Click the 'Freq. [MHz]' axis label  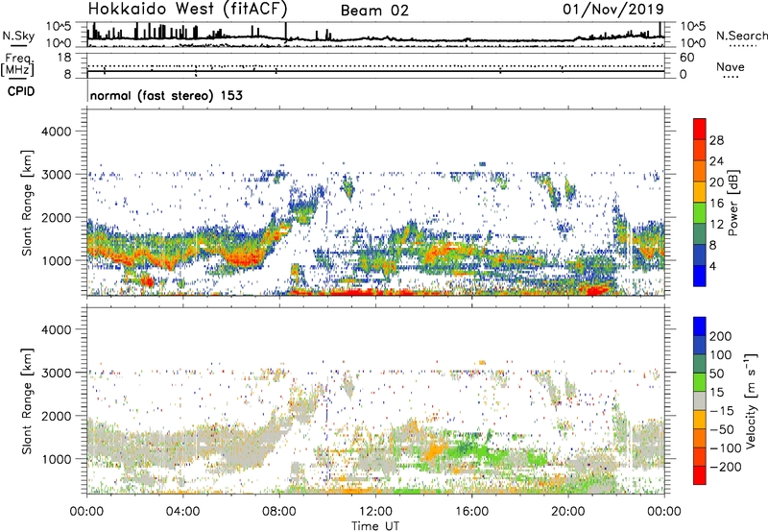18,65
